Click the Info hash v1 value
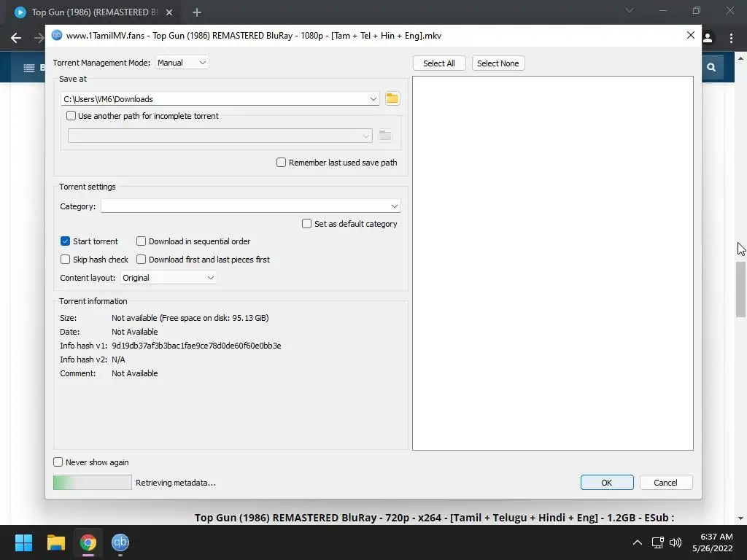 (x=196, y=346)
